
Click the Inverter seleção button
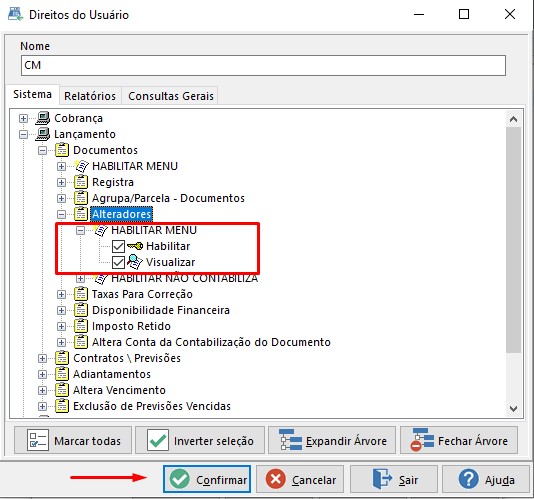click(200, 440)
